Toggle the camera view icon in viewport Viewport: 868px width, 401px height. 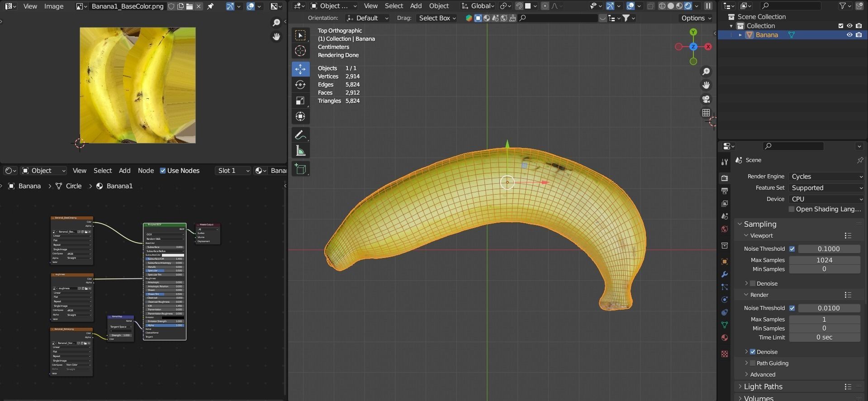click(706, 99)
